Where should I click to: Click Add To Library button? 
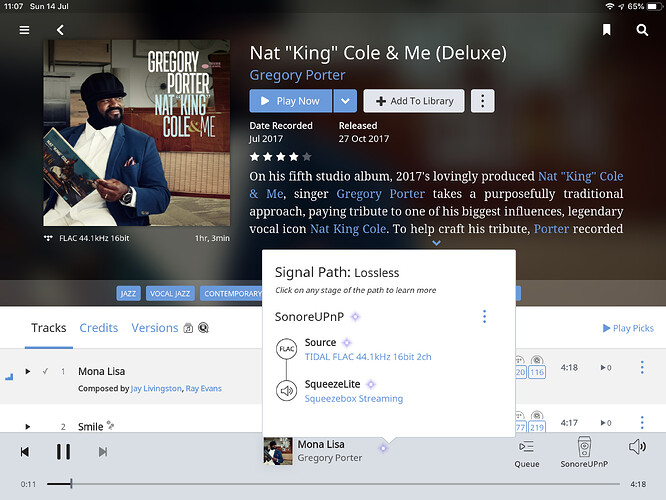414,101
